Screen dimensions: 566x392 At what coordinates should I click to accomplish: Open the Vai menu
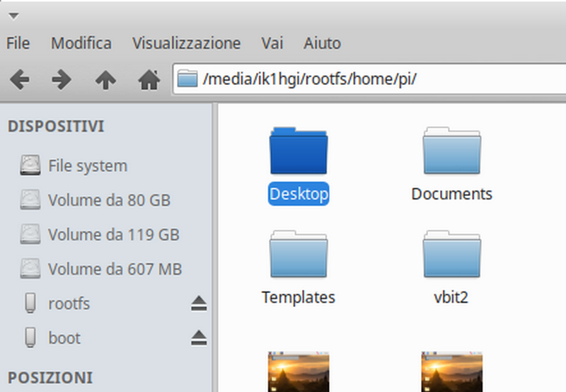[272, 43]
